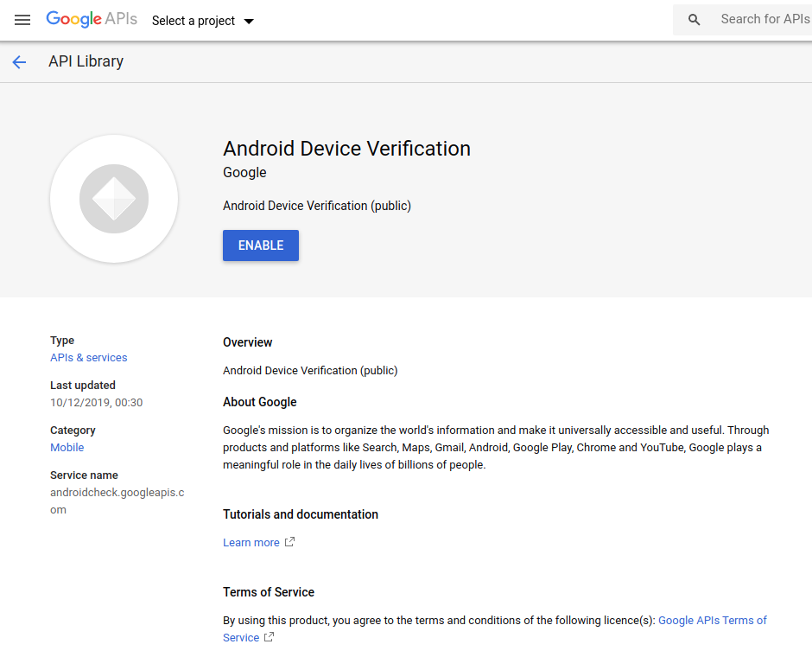The image size is (812, 657).
Task: Open the APIs & services link
Action: click(x=88, y=357)
